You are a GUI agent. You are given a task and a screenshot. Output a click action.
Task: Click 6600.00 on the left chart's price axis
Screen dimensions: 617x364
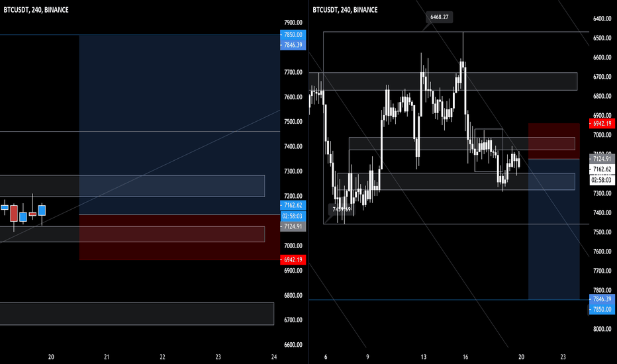click(293, 345)
